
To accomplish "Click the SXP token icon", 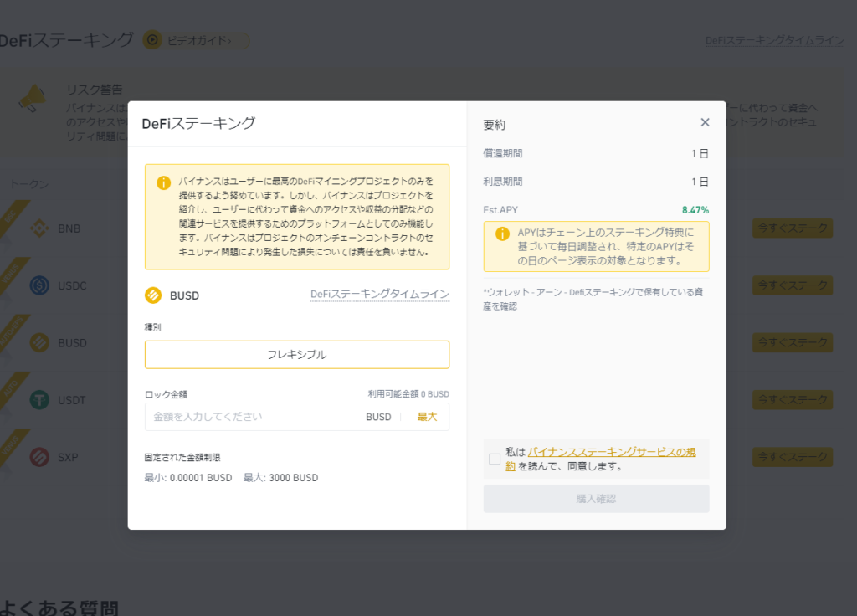I will 39,457.
